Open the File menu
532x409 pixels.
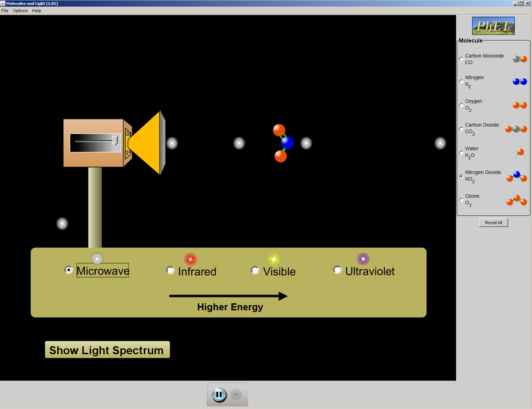coord(5,11)
